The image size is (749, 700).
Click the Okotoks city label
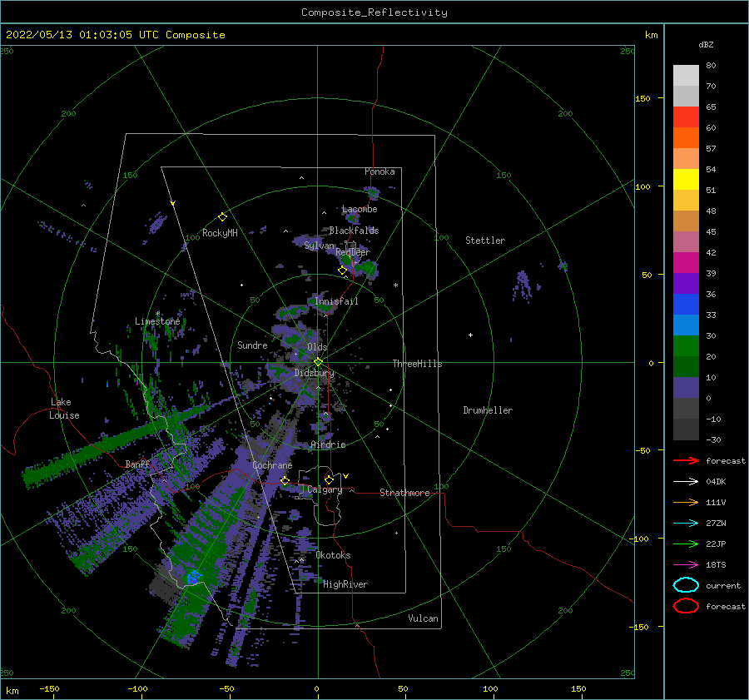[x=333, y=555]
